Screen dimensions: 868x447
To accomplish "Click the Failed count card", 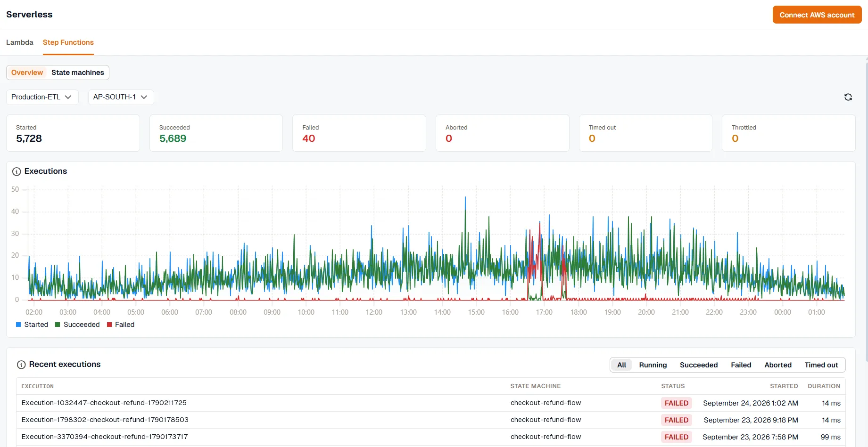I will (x=359, y=133).
